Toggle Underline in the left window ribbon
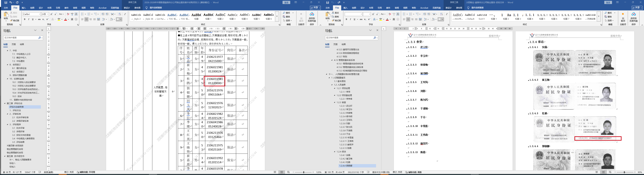Image resolution: width=644 pixels, height=175 pixels. [x=33, y=19]
